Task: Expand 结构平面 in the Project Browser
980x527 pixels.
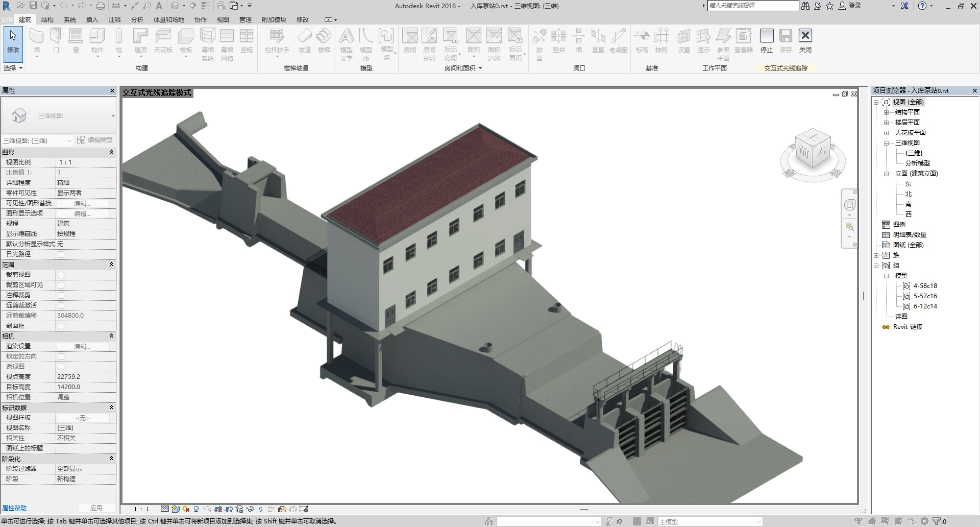Action: click(x=886, y=112)
